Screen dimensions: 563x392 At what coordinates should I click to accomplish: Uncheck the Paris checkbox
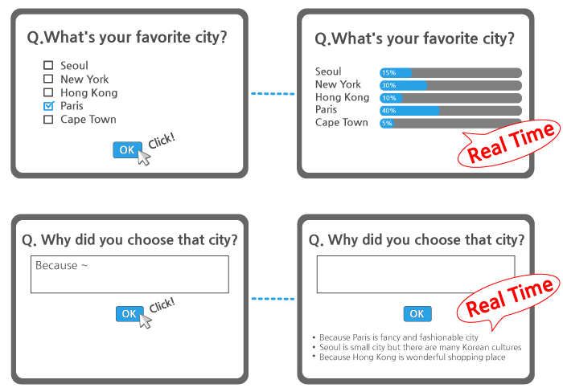(48, 106)
